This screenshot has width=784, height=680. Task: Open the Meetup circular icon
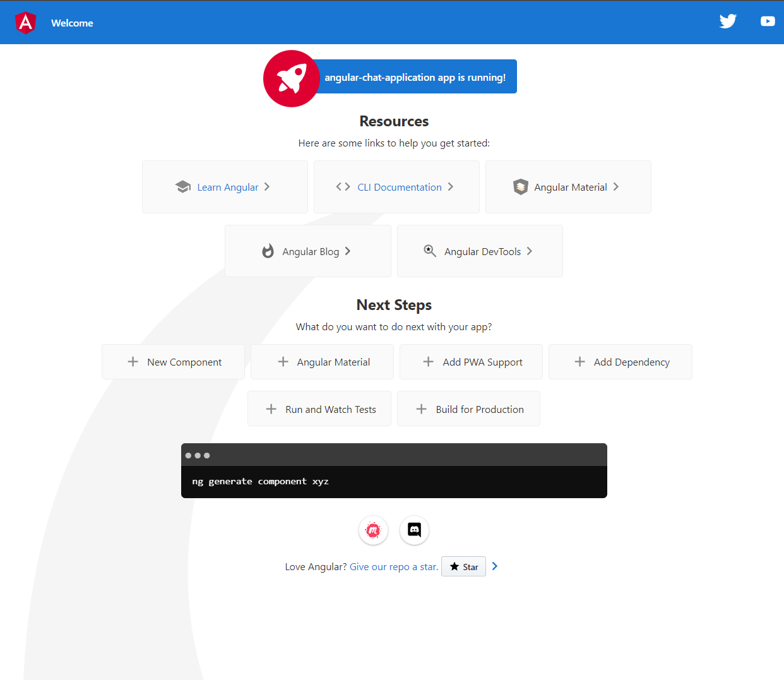(374, 530)
